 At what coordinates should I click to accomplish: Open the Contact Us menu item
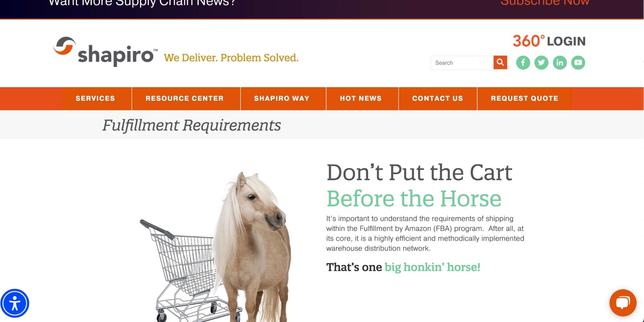pos(438,99)
